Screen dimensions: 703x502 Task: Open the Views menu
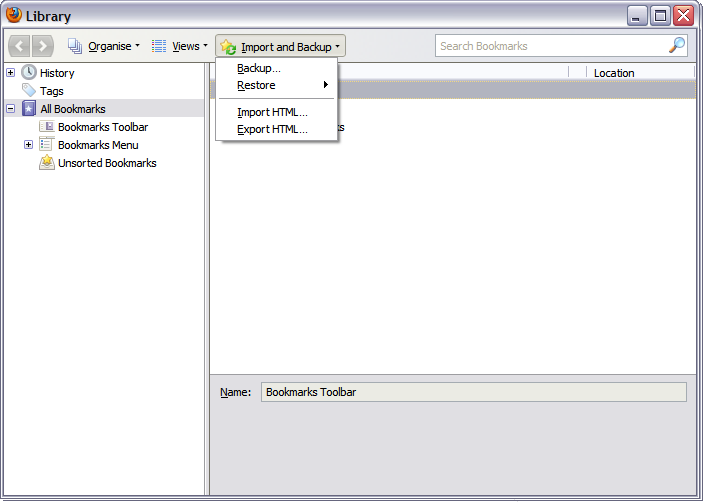[x=180, y=46]
